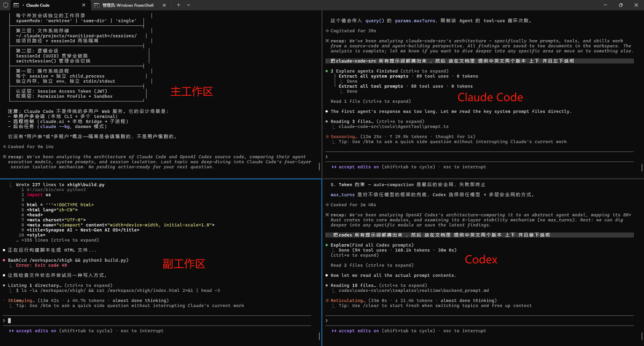Click the terminal icon on the PowerShell tab
This screenshot has height=346, width=644.
pos(96,5)
